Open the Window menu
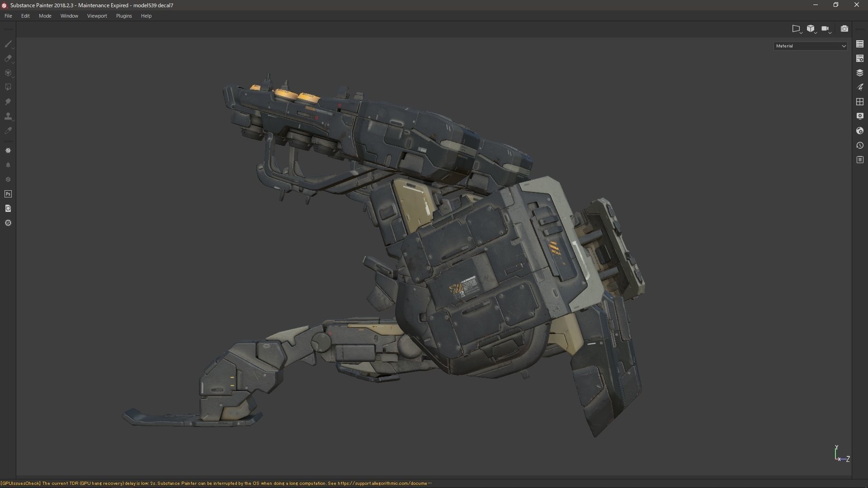 (69, 16)
